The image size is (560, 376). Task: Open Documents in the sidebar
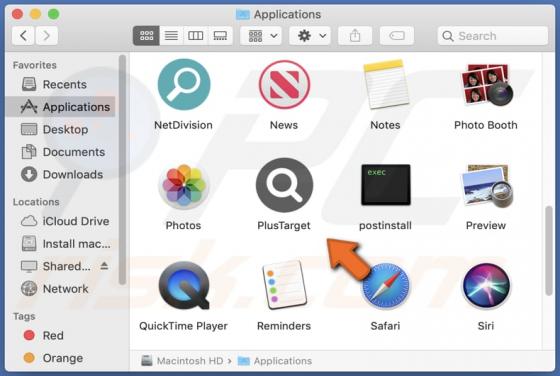[61, 152]
